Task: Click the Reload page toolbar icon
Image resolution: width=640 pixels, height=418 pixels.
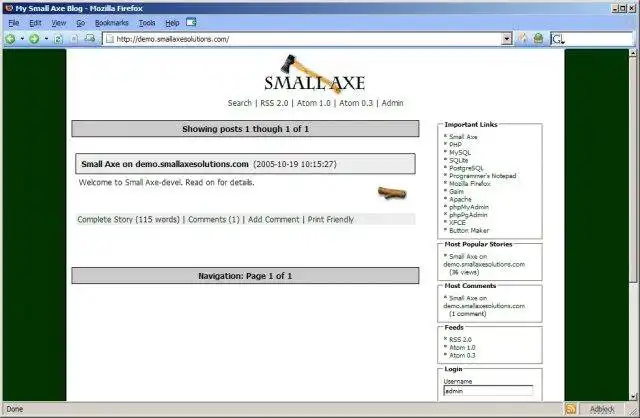Action: tap(58, 39)
